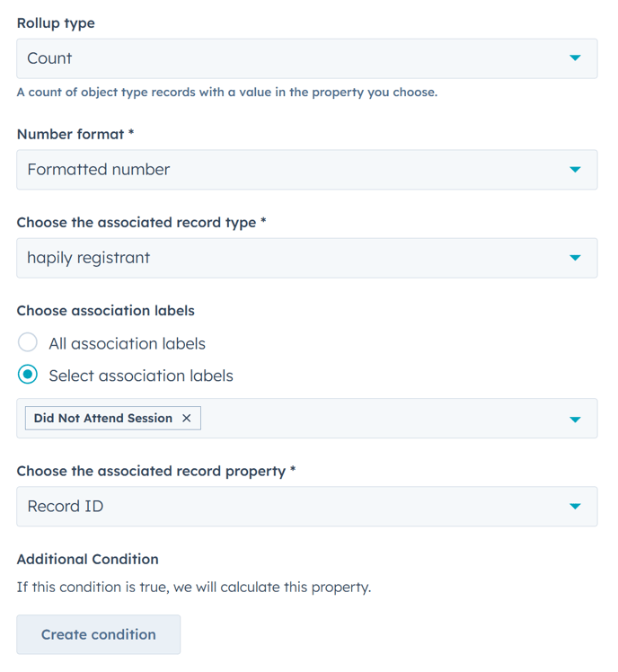Click empty area of association labels multi-select

377,419
